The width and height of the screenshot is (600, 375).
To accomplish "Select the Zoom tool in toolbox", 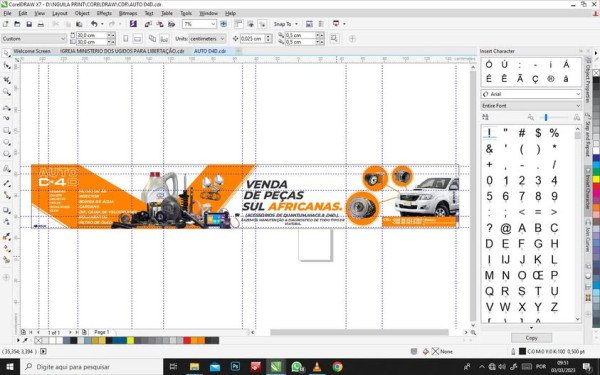I will 7,92.
